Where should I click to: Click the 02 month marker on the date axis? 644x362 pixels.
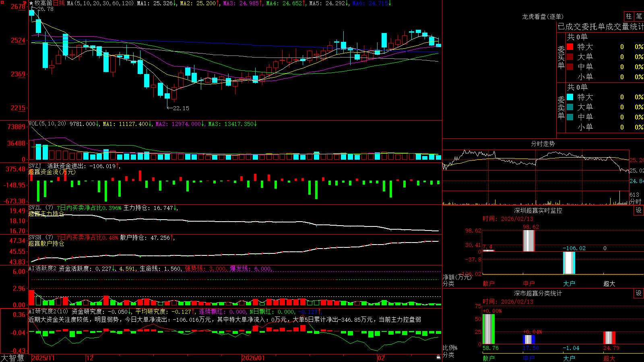tap(381, 358)
